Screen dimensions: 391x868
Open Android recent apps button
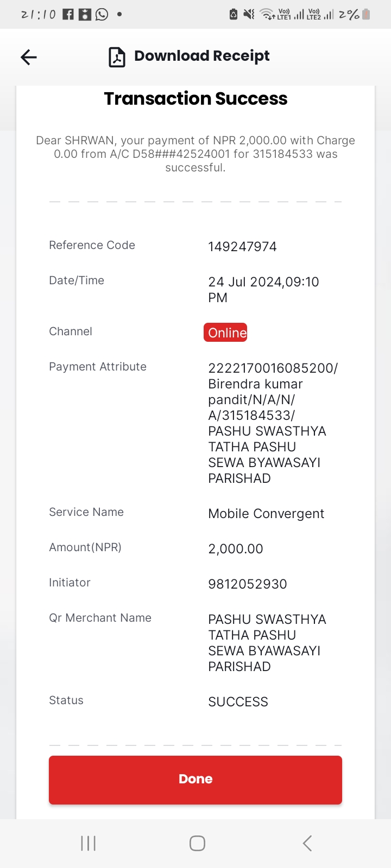(x=88, y=843)
